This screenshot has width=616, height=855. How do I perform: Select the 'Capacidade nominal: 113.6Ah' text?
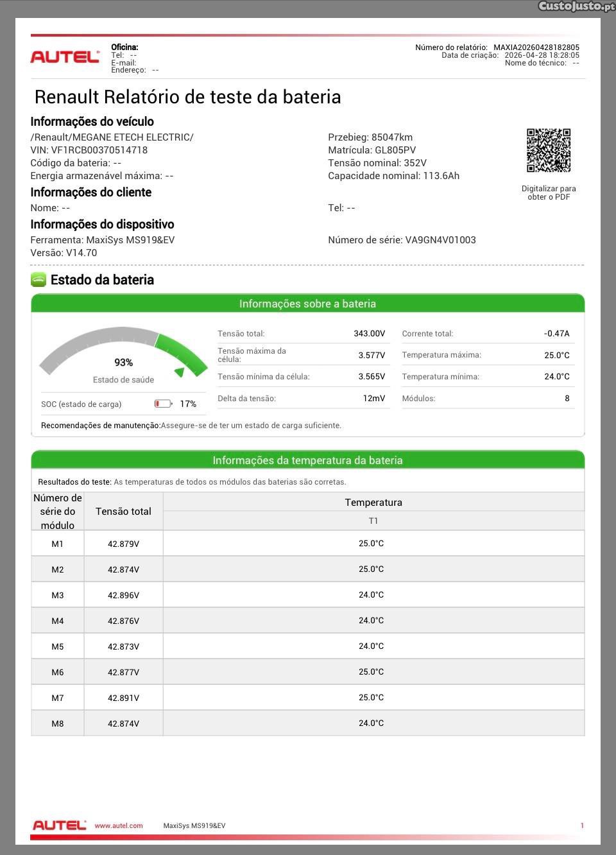point(394,176)
